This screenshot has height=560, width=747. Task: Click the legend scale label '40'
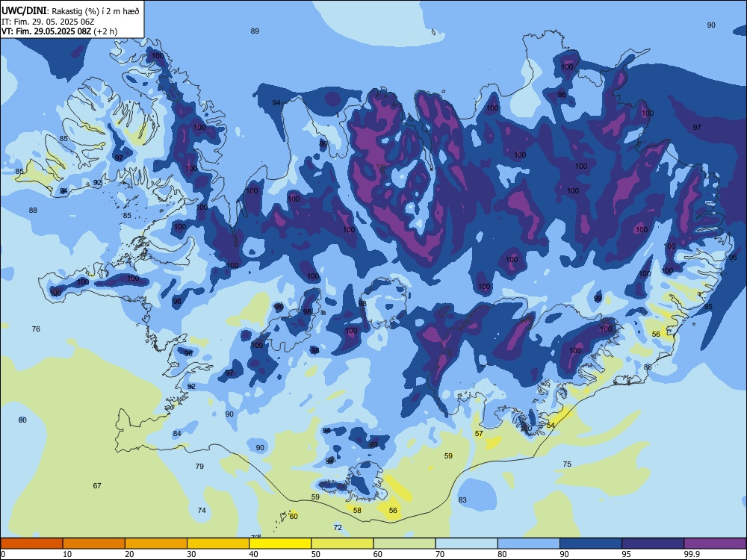coord(253,554)
